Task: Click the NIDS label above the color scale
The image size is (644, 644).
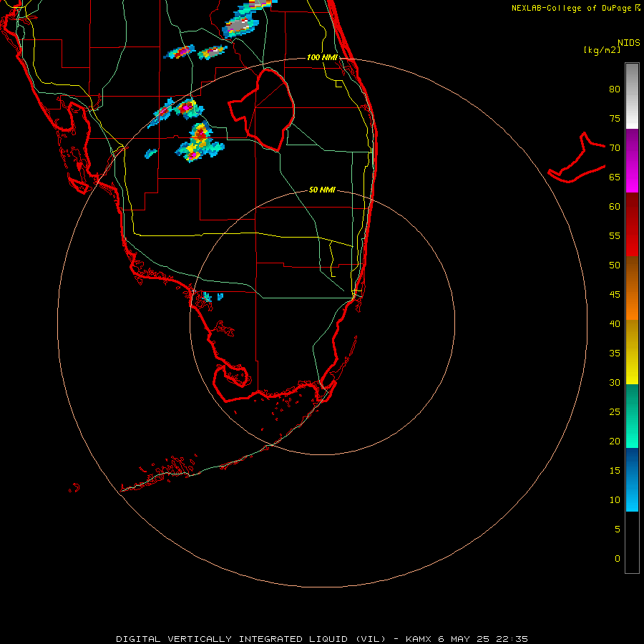Action: pos(628,43)
